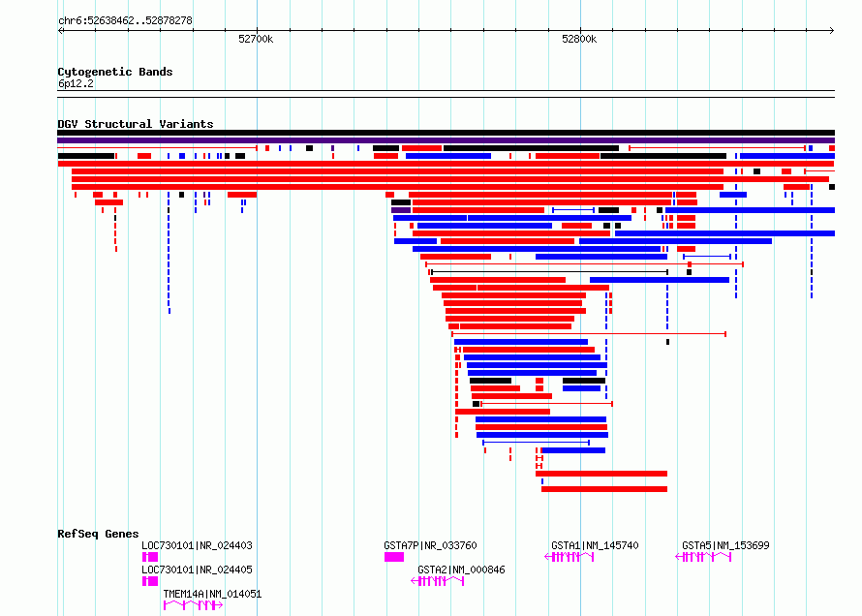Screen dimensions: 862x616
Task: Select the 6p12.2 band label
Action: [x=76, y=83]
